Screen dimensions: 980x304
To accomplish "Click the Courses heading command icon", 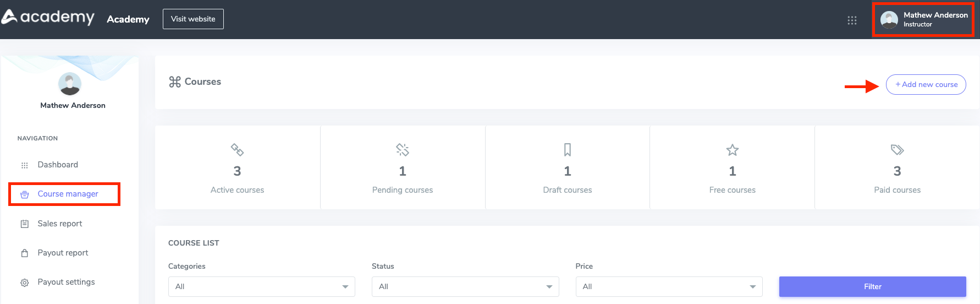I will pos(175,82).
